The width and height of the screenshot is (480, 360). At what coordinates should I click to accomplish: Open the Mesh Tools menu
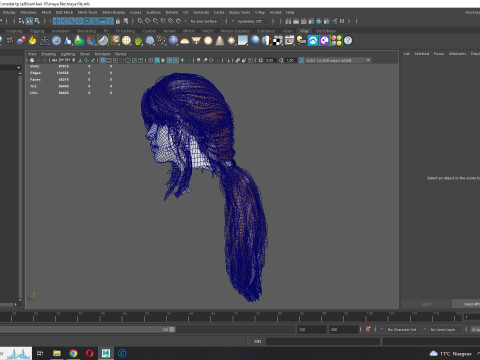87,12
